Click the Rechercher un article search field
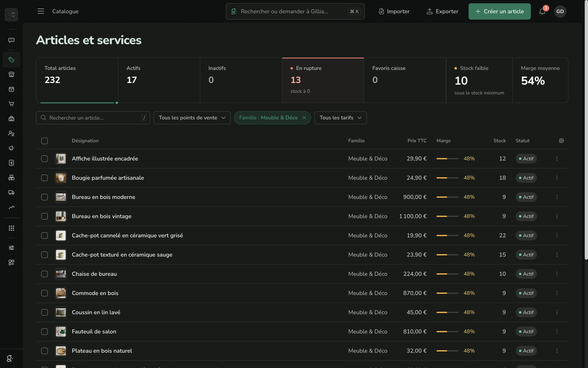The height and width of the screenshot is (368, 588). [x=93, y=118]
